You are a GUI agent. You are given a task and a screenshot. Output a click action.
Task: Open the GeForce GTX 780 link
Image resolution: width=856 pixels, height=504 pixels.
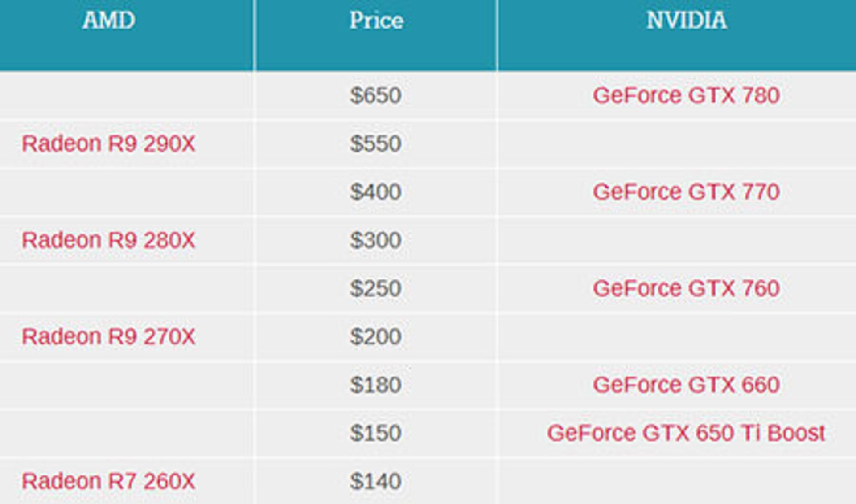686,95
